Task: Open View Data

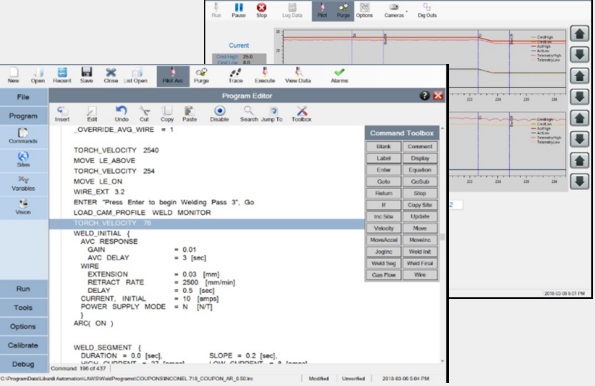Action: (298, 75)
